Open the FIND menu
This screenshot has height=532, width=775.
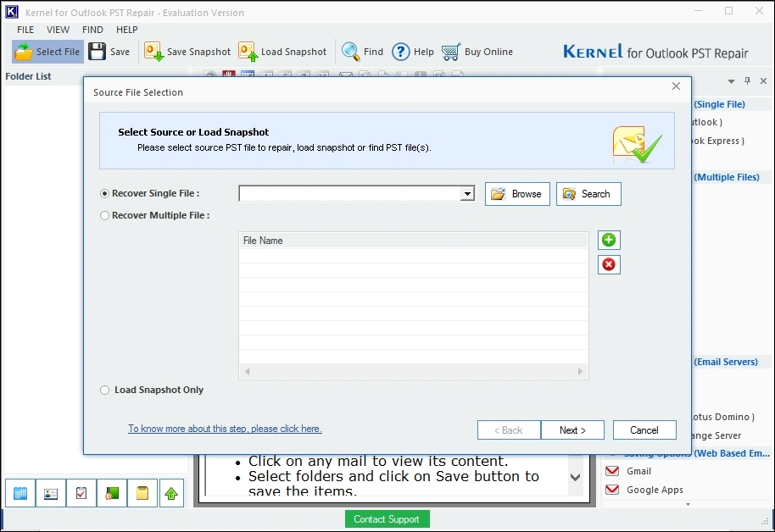pos(92,30)
